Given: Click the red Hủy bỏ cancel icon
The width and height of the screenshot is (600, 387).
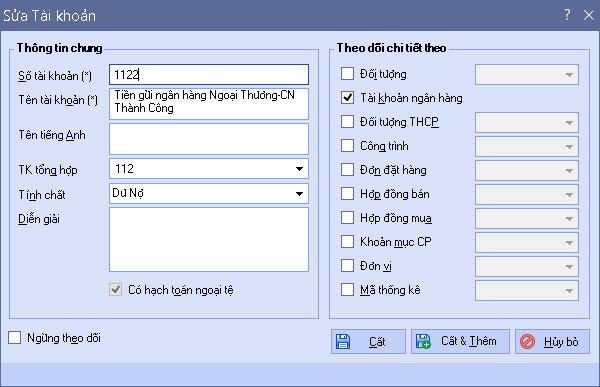Looking at the screenshot, I should tap(527, 341).
